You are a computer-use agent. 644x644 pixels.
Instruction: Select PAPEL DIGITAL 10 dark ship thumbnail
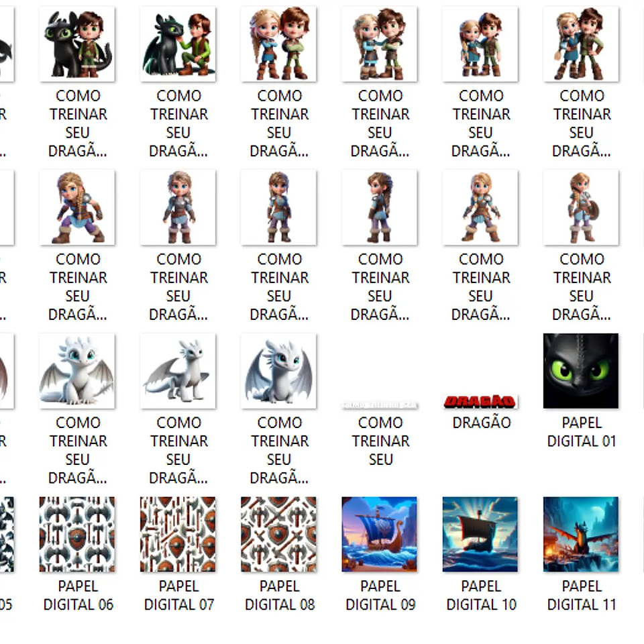(x=480, y=534)
